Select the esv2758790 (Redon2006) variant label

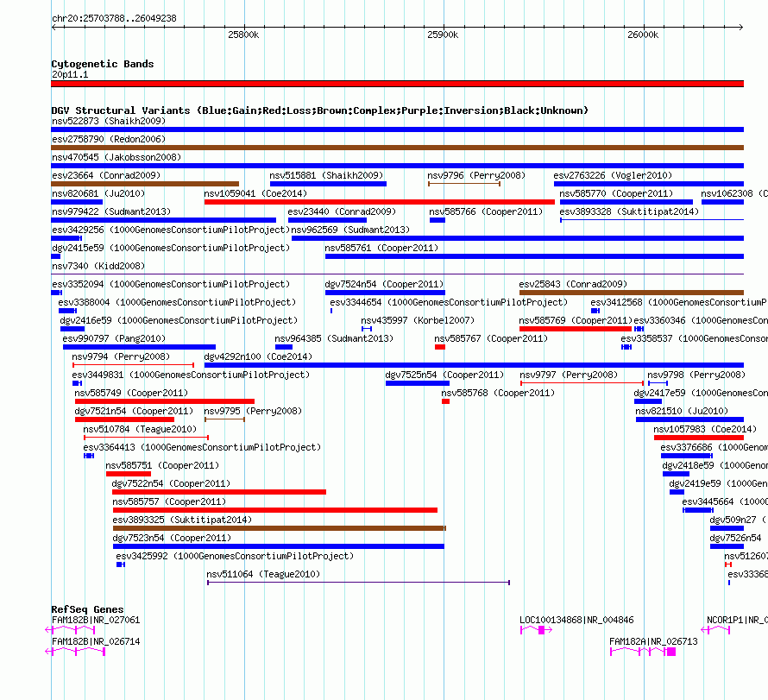[109, 139]
